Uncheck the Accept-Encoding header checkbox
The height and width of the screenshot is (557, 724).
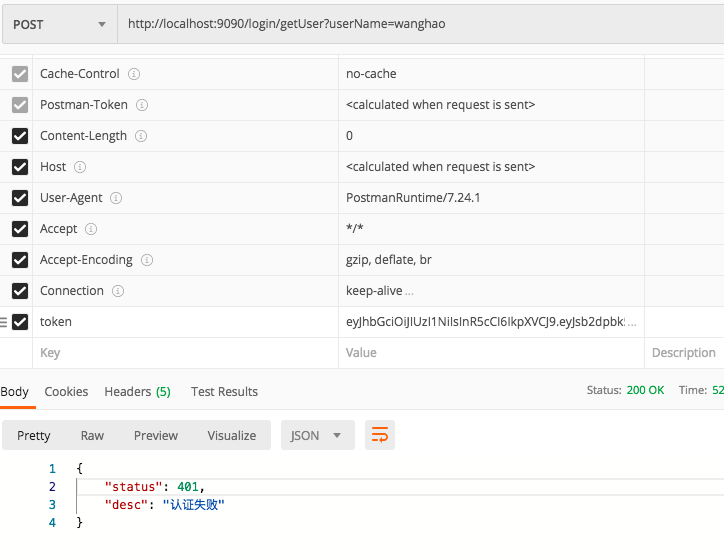[x=20, y=260]
